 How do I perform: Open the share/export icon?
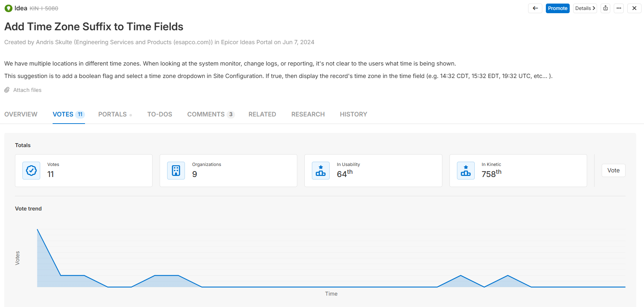pyautogui.click(x=606, y=8)
